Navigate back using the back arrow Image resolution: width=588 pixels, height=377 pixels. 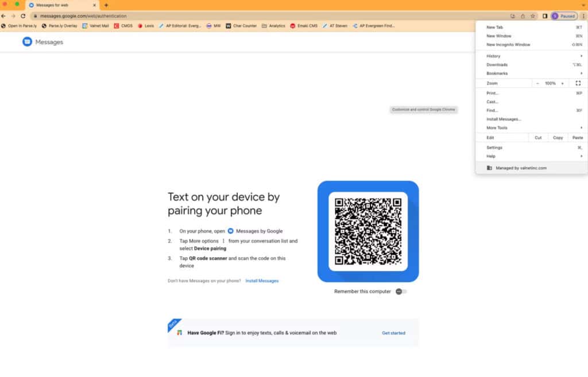pos(5,16)
